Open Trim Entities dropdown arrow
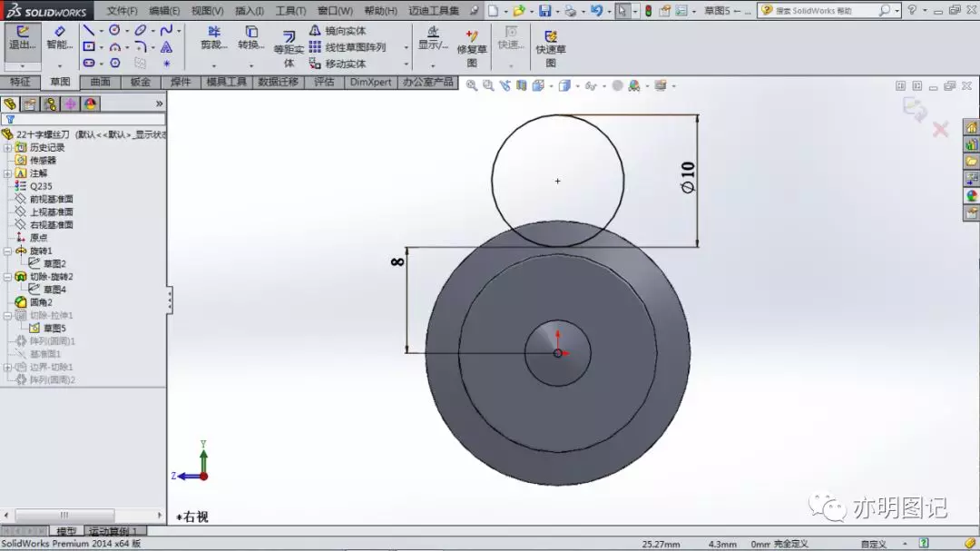The height and width of the screenshot is (551, 980). (x=214, y=65)
